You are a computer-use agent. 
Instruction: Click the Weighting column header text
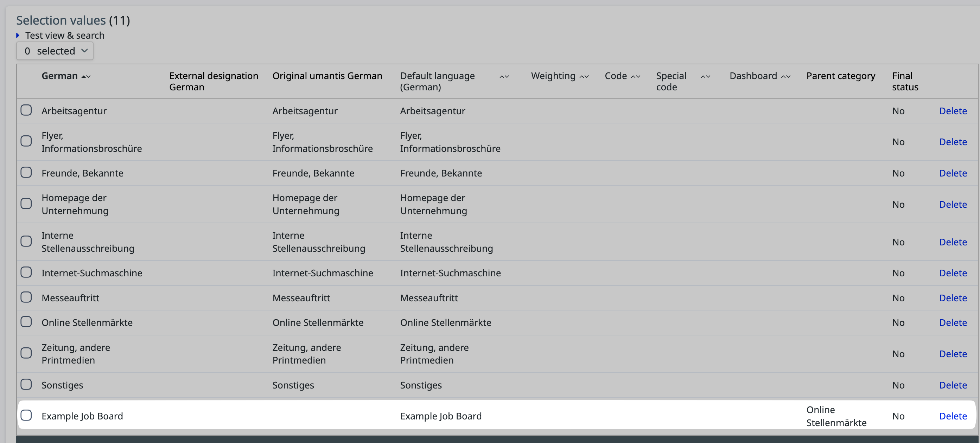click(553, 76)
